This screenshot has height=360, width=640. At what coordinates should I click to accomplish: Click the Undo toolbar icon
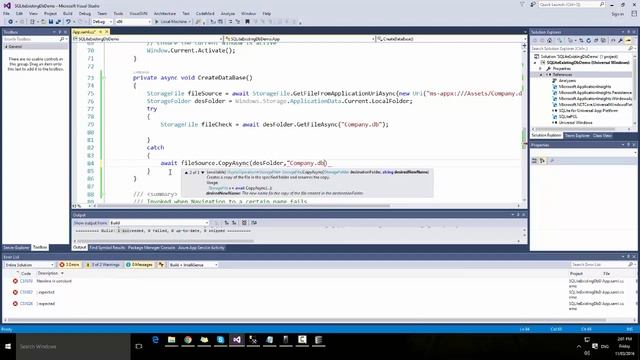(x=68, y=22)
